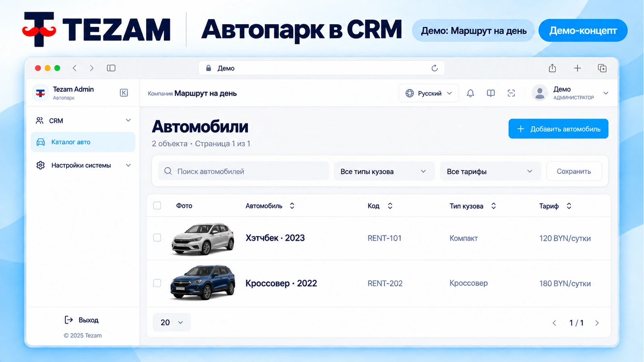Click the 180 BYN/сутки tariff cell
Image resolution: width=644 pixels, height=362 pixels.
565,284
